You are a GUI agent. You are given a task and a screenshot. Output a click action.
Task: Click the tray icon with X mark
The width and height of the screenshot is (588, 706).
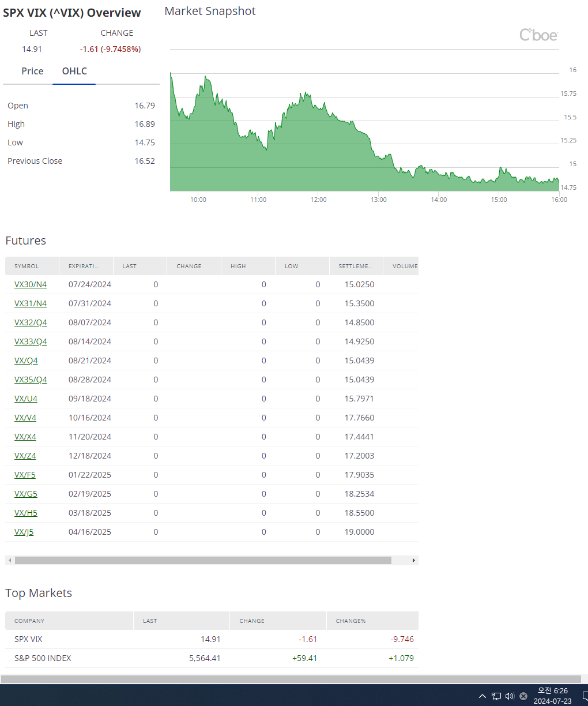coord(523,696)
